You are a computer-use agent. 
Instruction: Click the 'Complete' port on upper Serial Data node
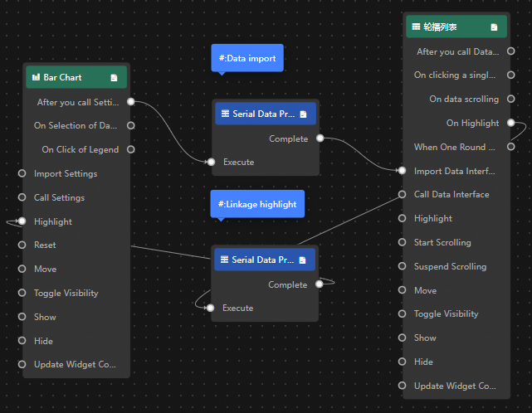(320, 138)
